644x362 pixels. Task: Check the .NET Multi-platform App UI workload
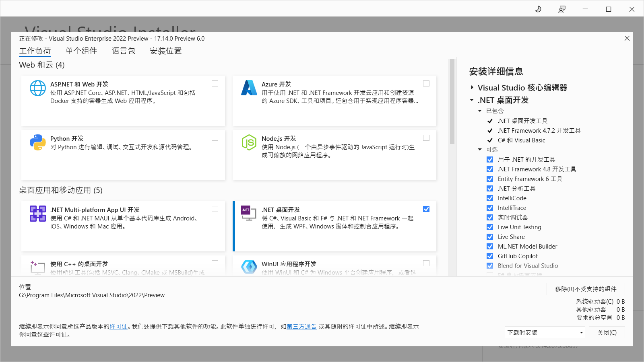tap(215, 209)
